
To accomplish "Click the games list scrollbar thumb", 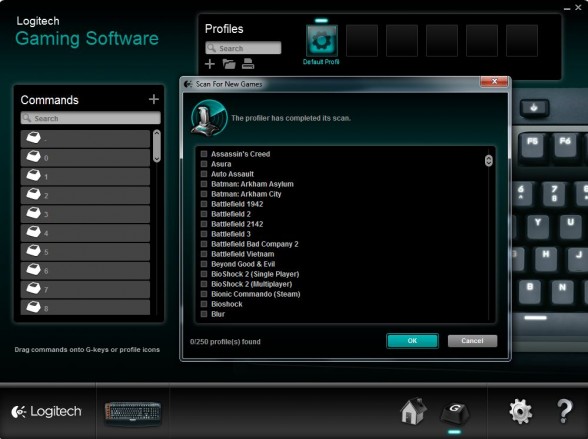I will pos(488,160).
